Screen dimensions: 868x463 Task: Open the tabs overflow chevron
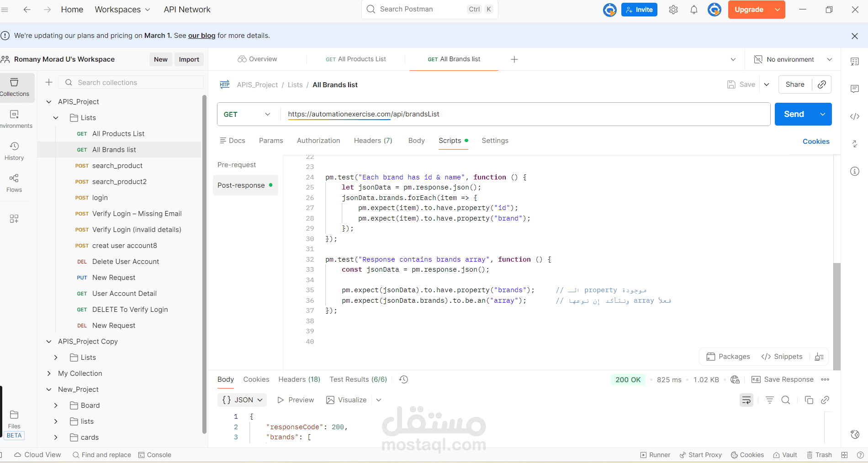point(733,59)
